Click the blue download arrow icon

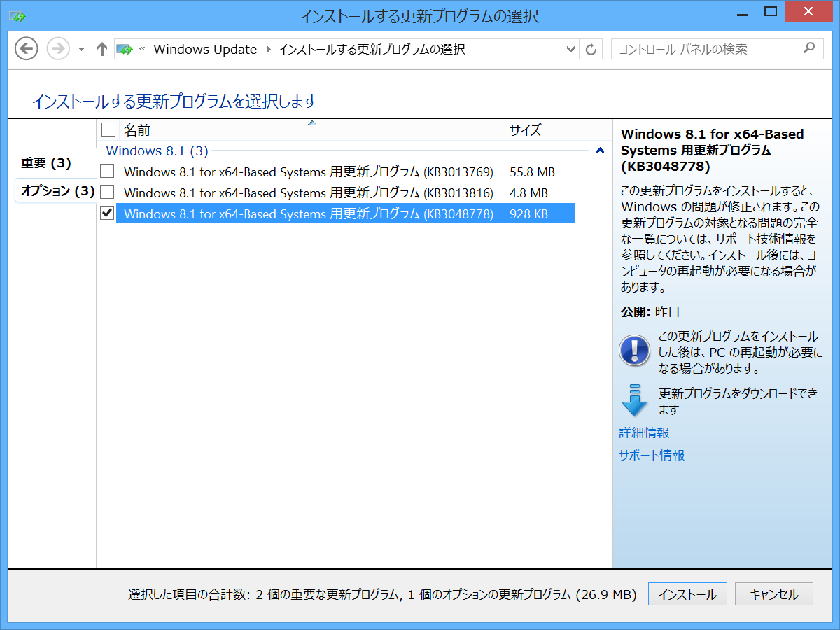634,400
